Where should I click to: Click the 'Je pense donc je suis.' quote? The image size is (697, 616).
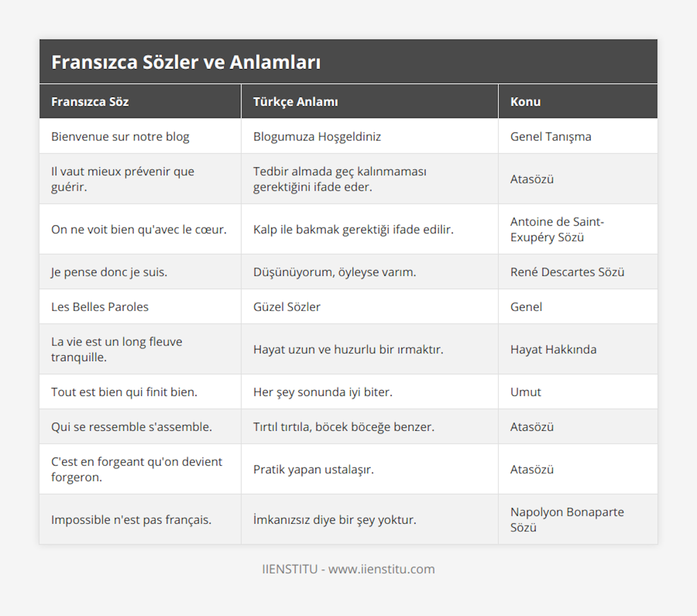[109, 272]
